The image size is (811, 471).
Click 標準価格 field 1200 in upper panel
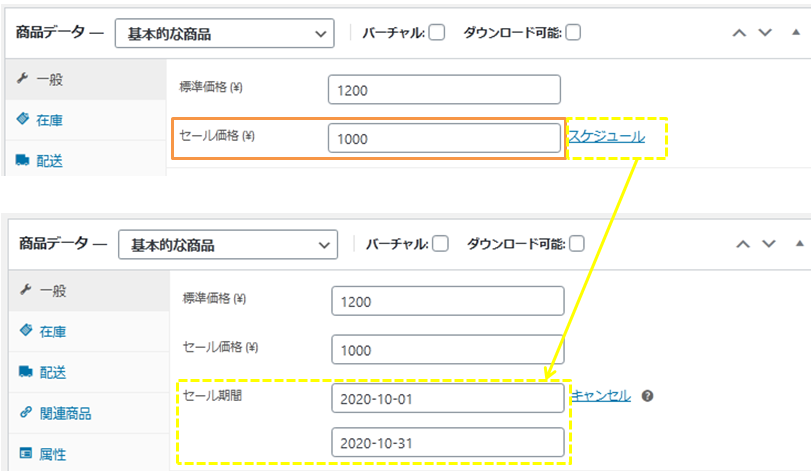pyautogui.click(x=444, y=89)
